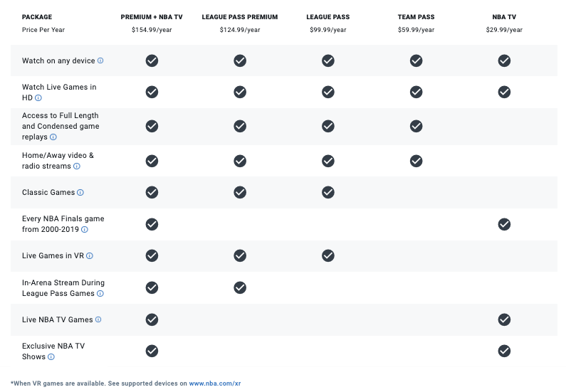Click info icon next to Live Games in VR
Viewport: 566px width, 392px height.
tap(90, 255)
